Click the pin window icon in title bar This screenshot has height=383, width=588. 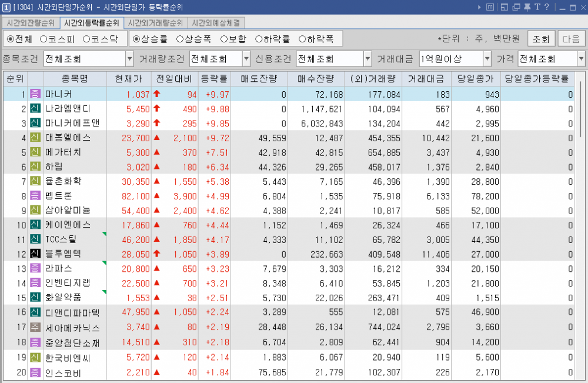527,7
